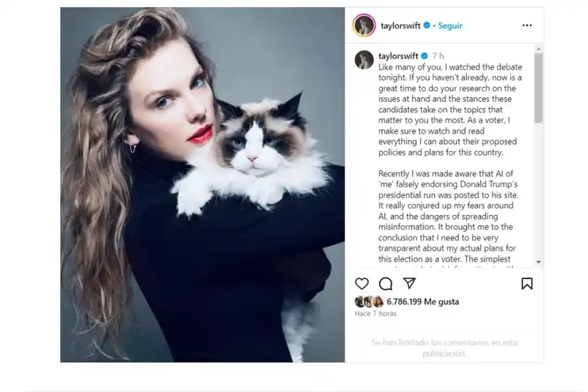This screenshot has width=588, height=392.
Task: Click the caption scrollbar thumb
Action: pyautogui.click(x=538, y=88)
